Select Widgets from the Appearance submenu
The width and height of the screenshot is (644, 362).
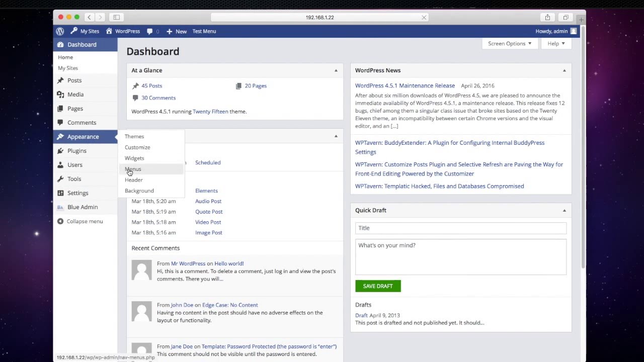click(134, 158)
